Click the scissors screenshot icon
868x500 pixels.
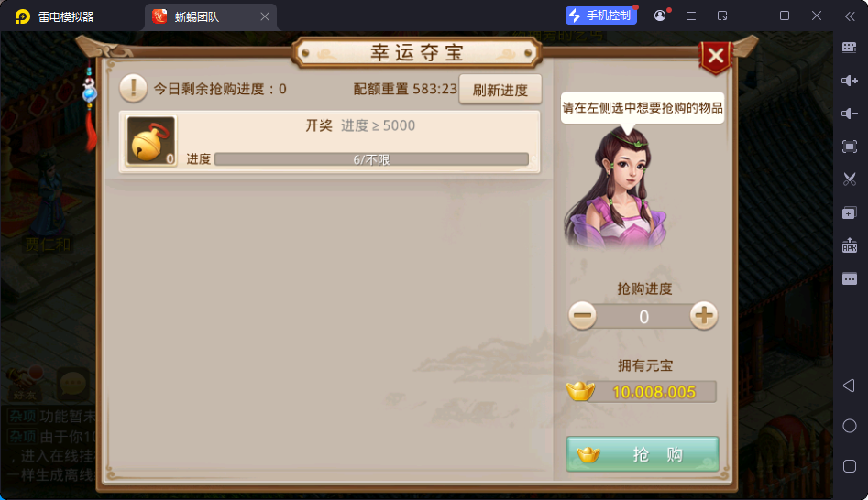[849, 179]
